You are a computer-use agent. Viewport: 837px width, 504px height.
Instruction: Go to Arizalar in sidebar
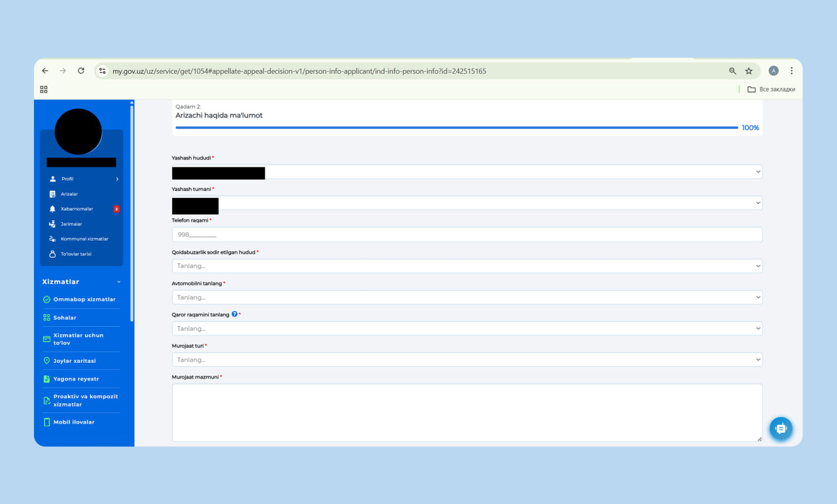(69, 194)
